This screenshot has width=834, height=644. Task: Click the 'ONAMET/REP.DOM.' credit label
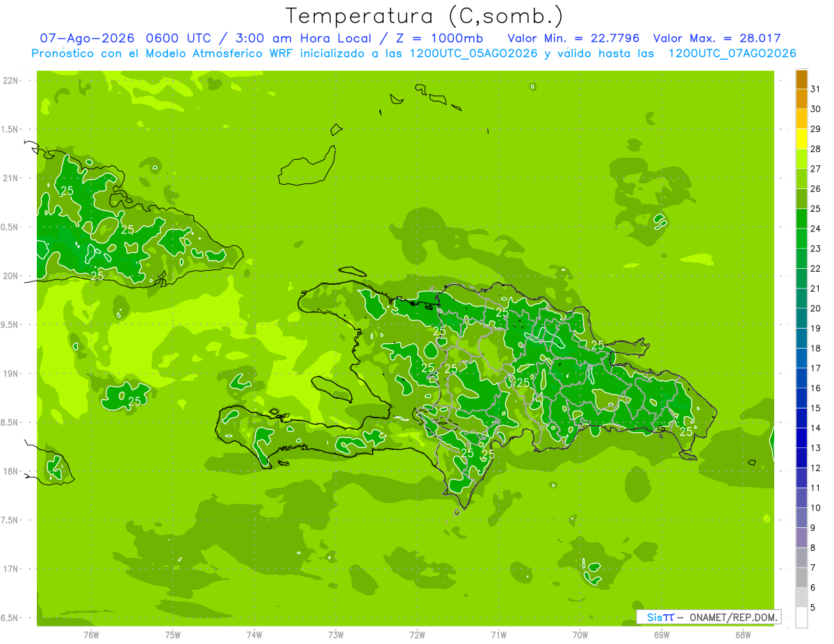[x=734, y=617]
